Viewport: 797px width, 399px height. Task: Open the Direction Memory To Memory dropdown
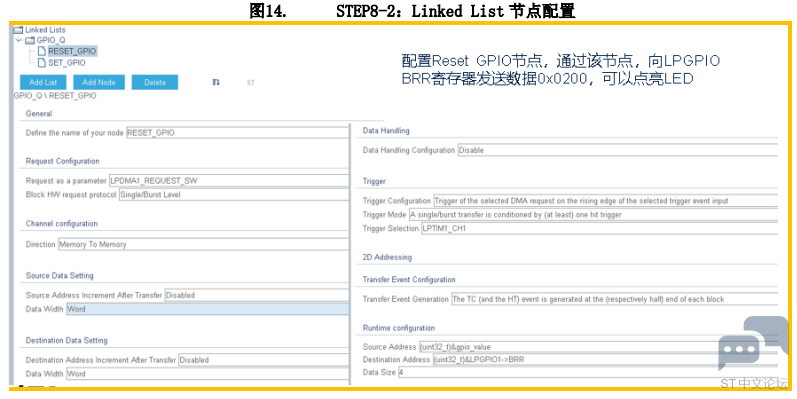click(203, 244)
